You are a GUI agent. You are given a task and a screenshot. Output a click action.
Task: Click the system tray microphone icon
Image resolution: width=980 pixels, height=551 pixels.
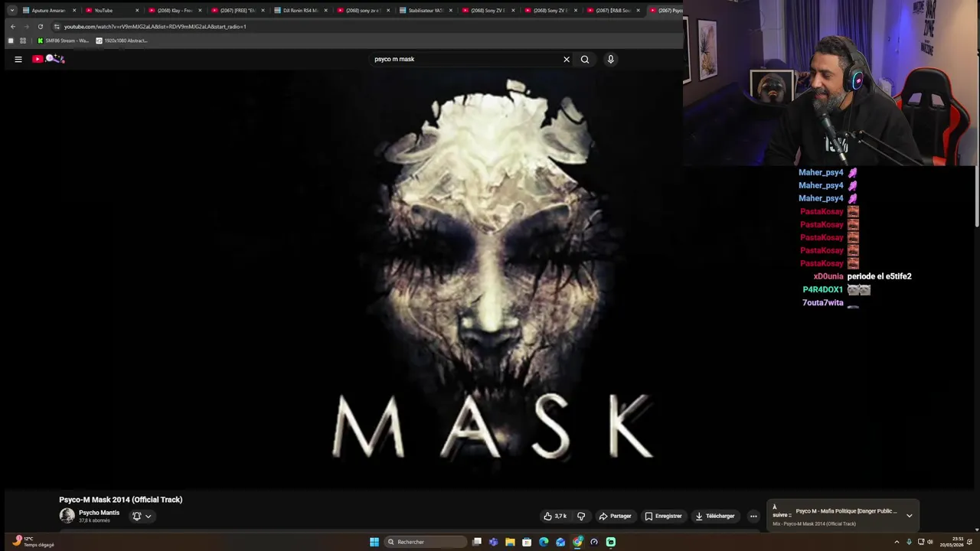tap(910, 542)
